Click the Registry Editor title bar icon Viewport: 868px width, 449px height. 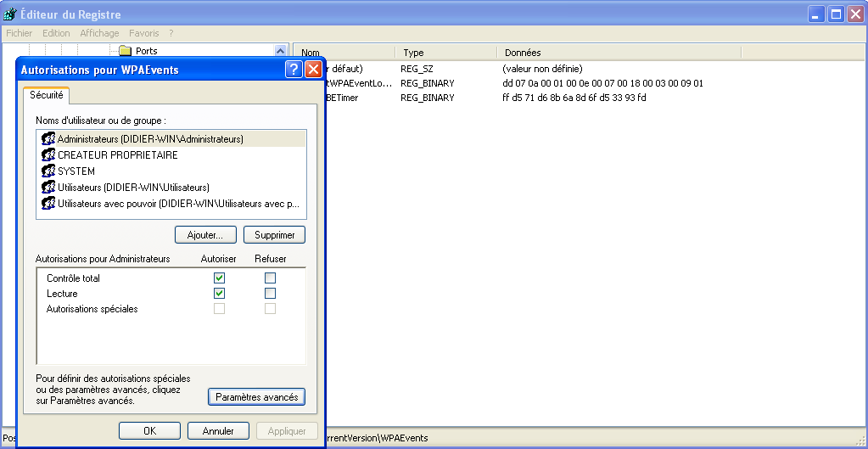10,14
